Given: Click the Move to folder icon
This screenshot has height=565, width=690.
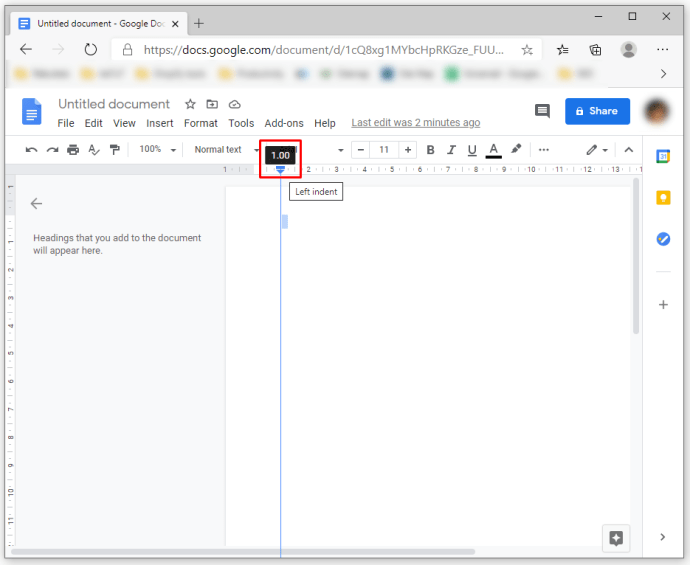Looking at the screenshot, I should click(212, 104).
